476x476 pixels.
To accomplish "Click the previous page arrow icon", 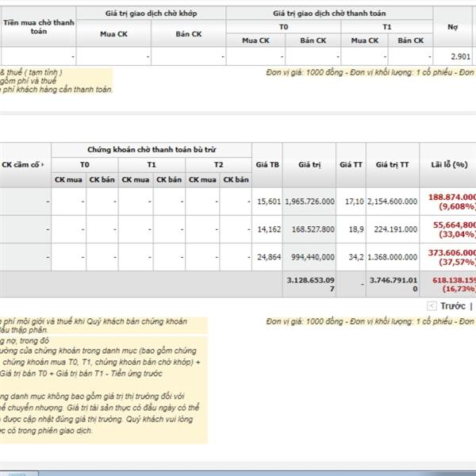I will [431, 305].
